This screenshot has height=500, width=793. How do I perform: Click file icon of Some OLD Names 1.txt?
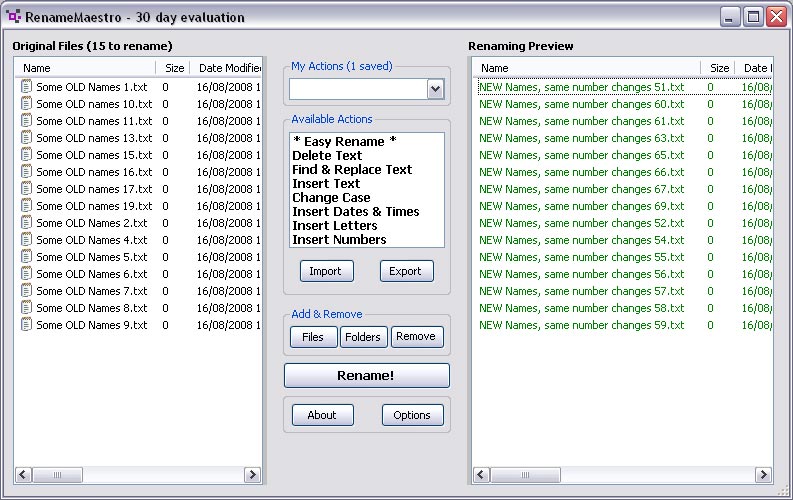(26, 87)
